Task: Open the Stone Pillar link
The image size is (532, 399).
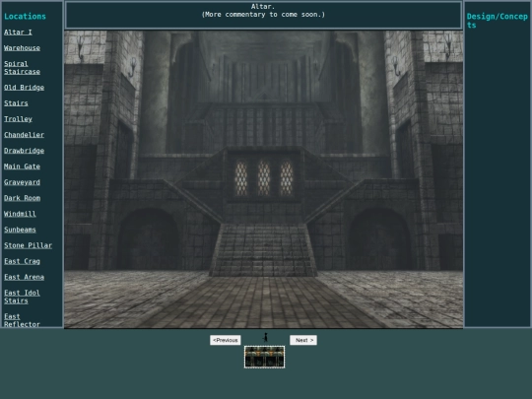Action: tap(29, 245)
